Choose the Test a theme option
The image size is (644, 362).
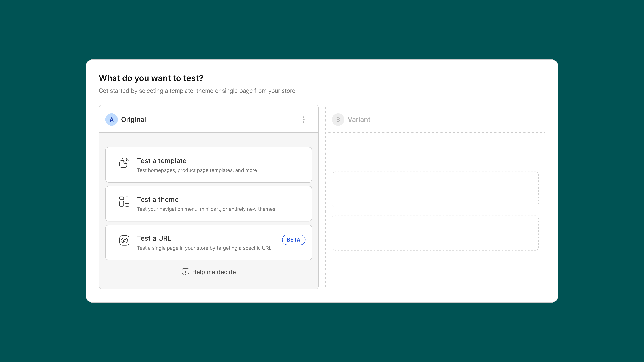[x=208, y=204]
